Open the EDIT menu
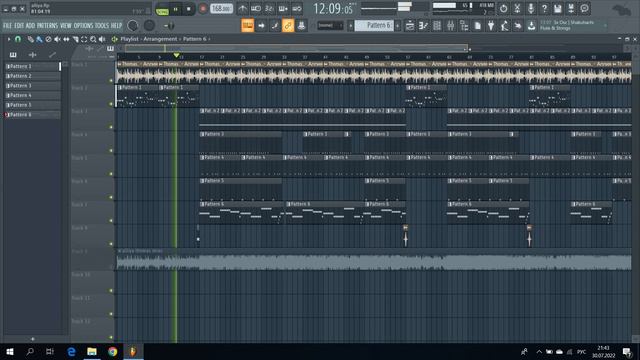Screen dimensions: 640x360 point(19,26)
